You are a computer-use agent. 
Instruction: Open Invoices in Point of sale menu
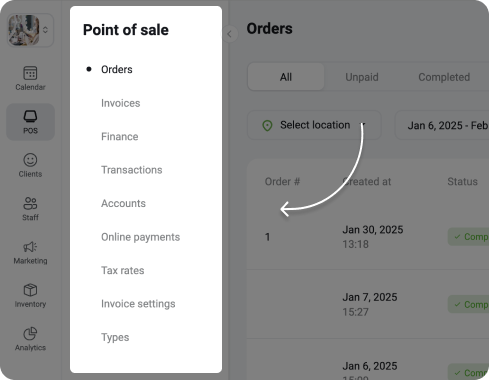click(121, 103)
